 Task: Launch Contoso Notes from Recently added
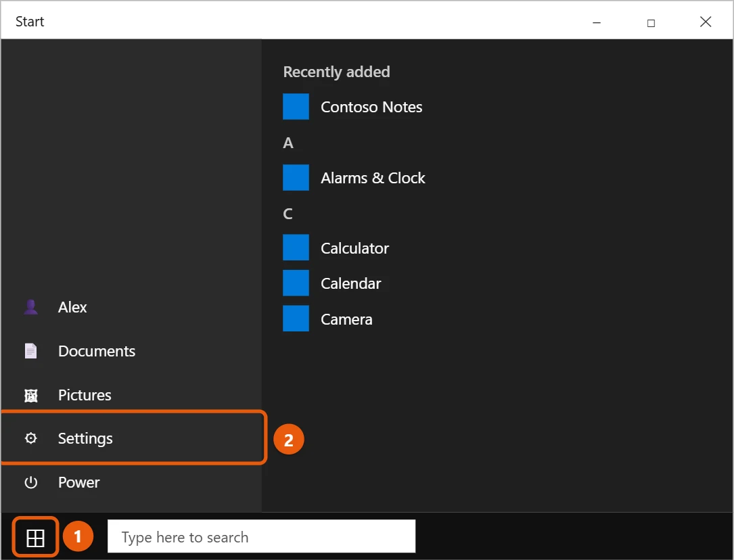[352, 107]
